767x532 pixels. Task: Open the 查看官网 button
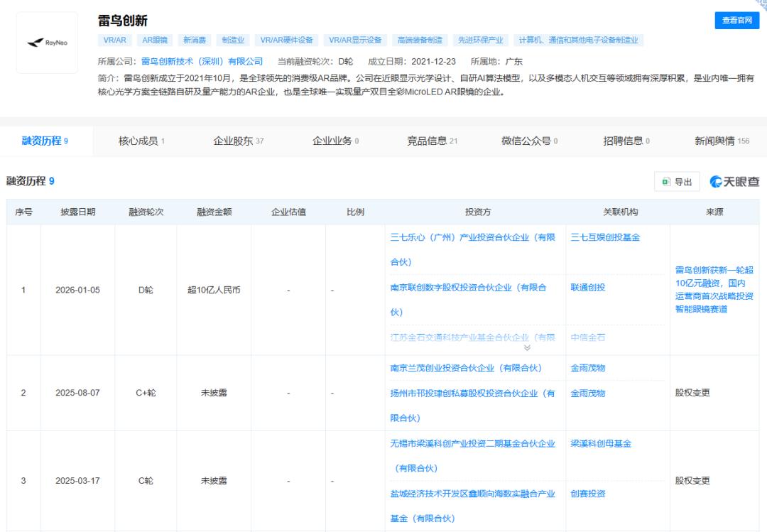point(736,21)
